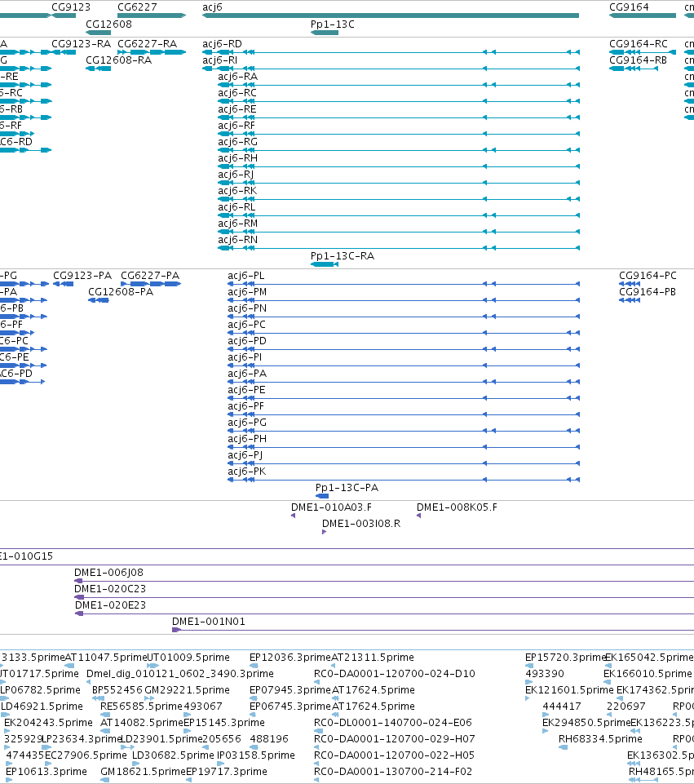Click the RH68334.5prime EST label
This screenshot has width=694, height=784.
click(600, 738)
